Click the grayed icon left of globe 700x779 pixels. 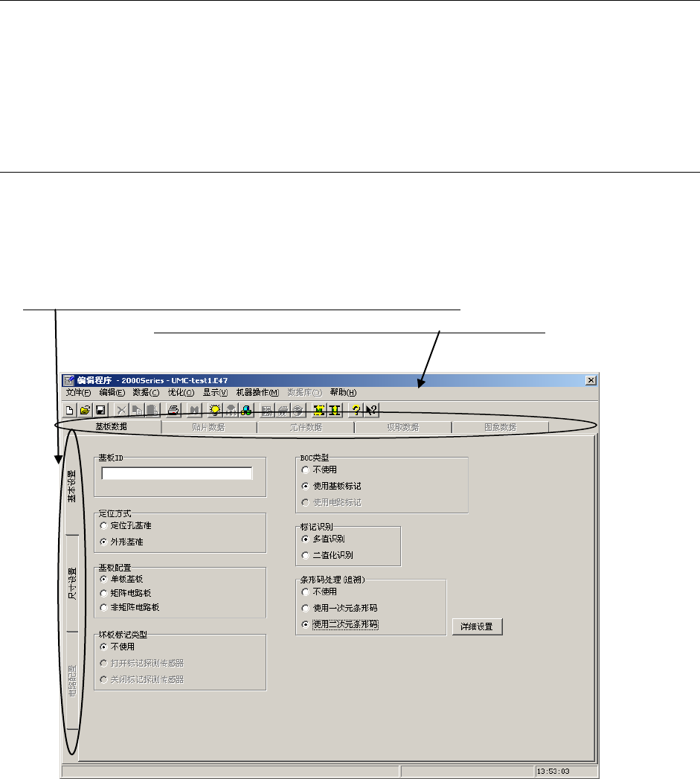282,411
